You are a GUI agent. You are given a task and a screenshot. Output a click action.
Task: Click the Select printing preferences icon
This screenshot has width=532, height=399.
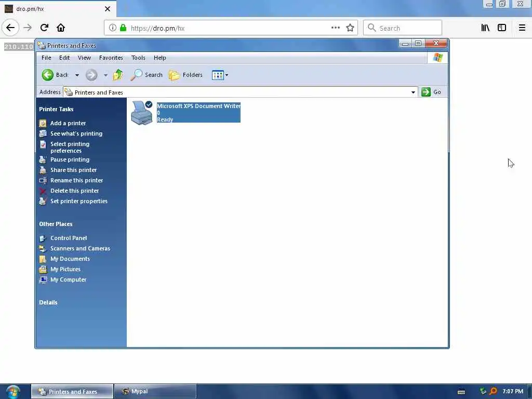[43, 144]
